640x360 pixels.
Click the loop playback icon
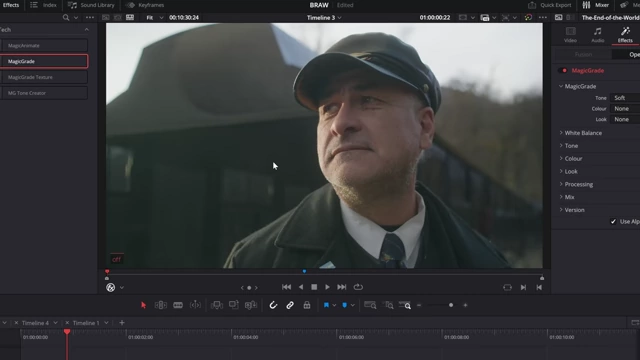point(358,287)
